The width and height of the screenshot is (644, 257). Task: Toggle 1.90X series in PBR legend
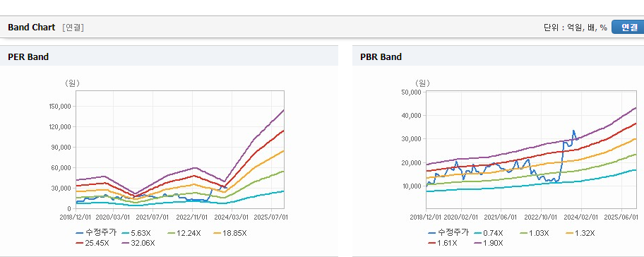coord(489,243)
